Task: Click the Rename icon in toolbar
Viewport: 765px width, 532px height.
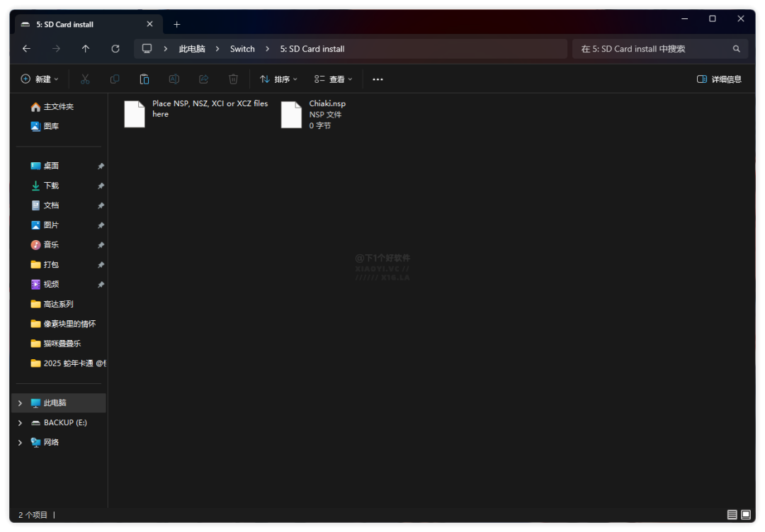Action: pos(174,79)
